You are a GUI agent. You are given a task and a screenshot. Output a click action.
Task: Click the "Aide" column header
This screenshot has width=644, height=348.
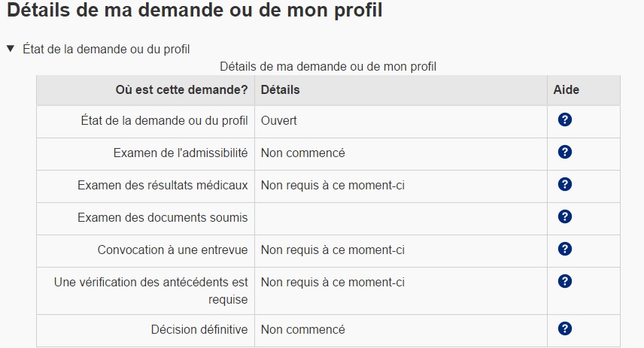[566, 89]
